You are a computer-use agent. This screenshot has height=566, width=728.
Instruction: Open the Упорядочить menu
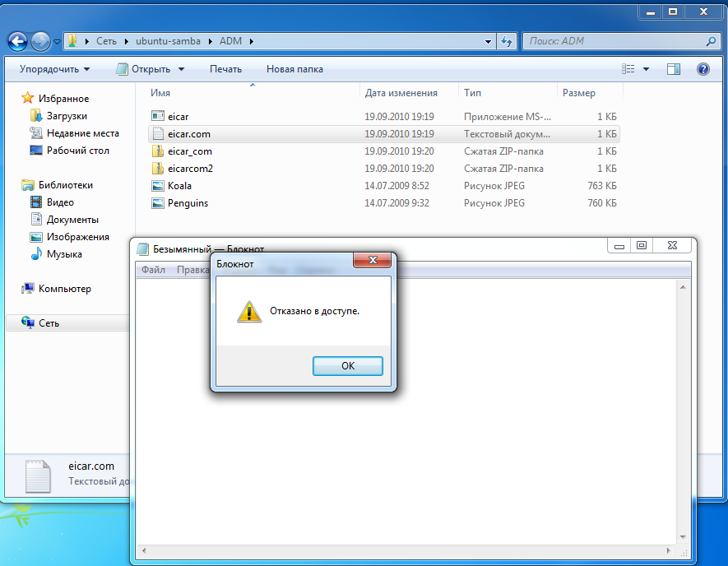(54, 69)
